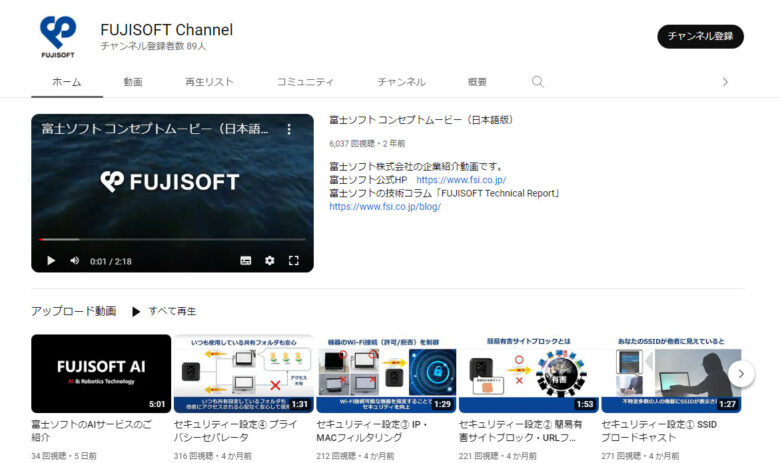Viewport: 780px width, 463px height.
Task: Click the play-all triangle icon
Action: 136,312
